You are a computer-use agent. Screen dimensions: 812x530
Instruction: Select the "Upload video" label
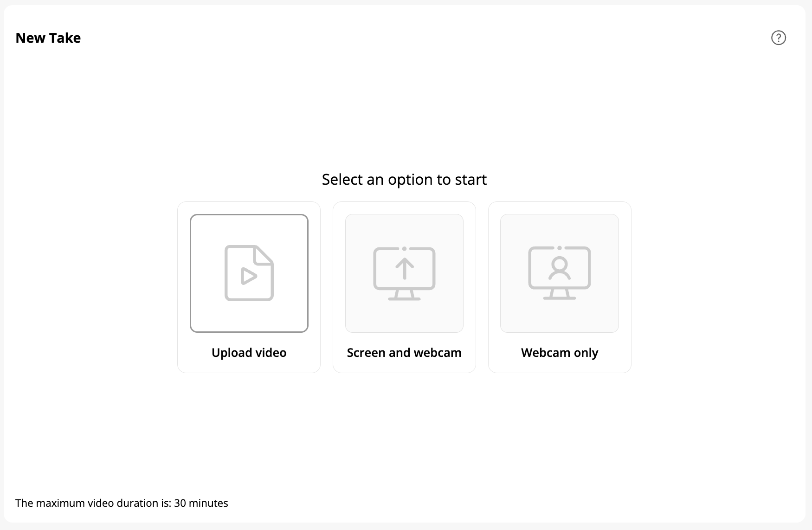(249, 353)
